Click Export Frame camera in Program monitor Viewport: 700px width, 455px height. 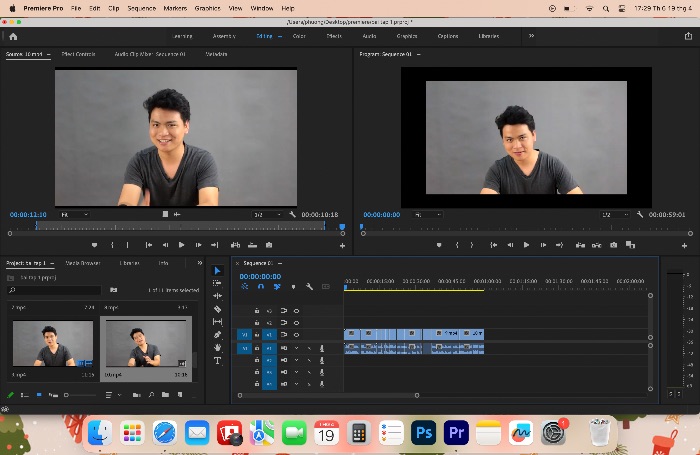[614, 245]
